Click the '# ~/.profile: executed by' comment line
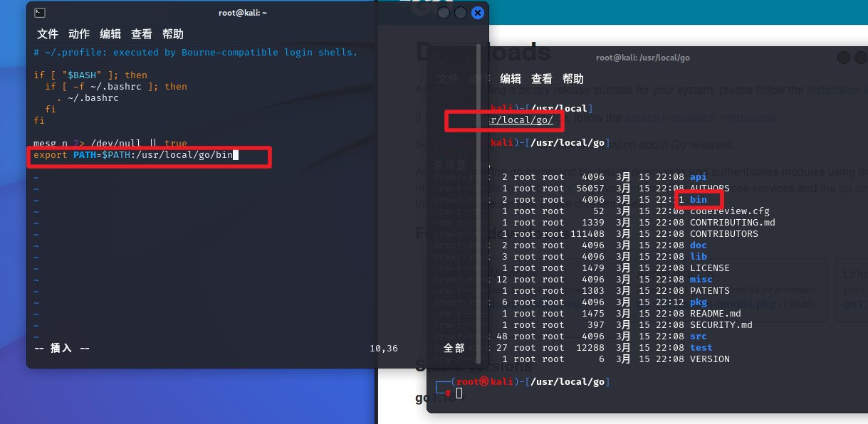868x424 pixels. coord(196,52)
